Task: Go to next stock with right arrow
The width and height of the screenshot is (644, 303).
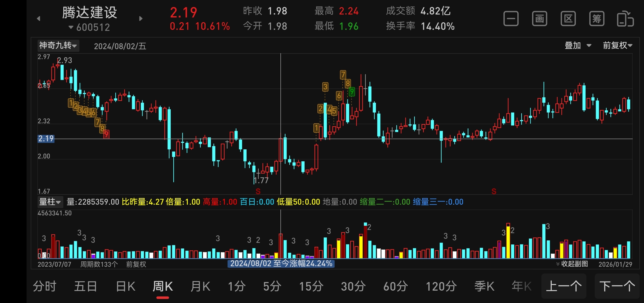Action: [141, 19]
